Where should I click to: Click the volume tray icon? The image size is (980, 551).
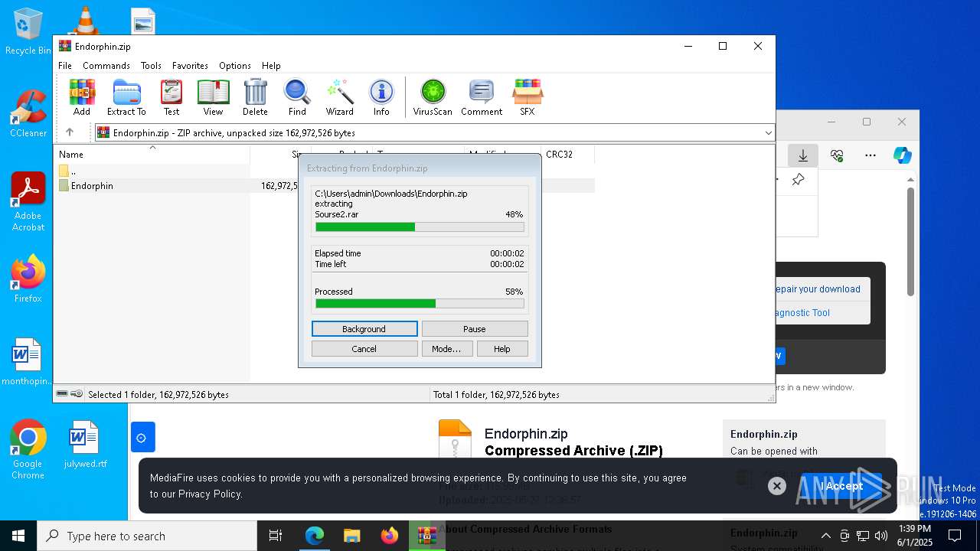[881, 536]
